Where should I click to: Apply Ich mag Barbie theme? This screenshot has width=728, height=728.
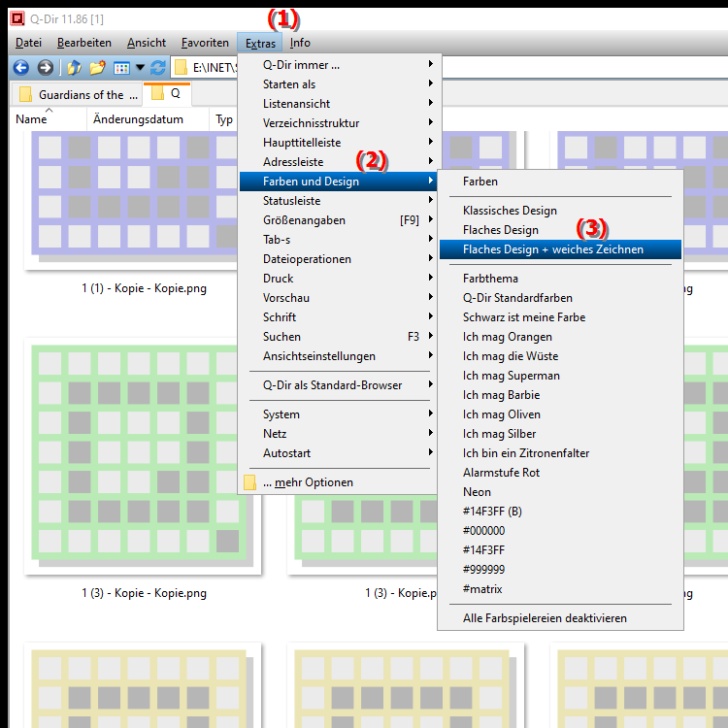(560, 395)
